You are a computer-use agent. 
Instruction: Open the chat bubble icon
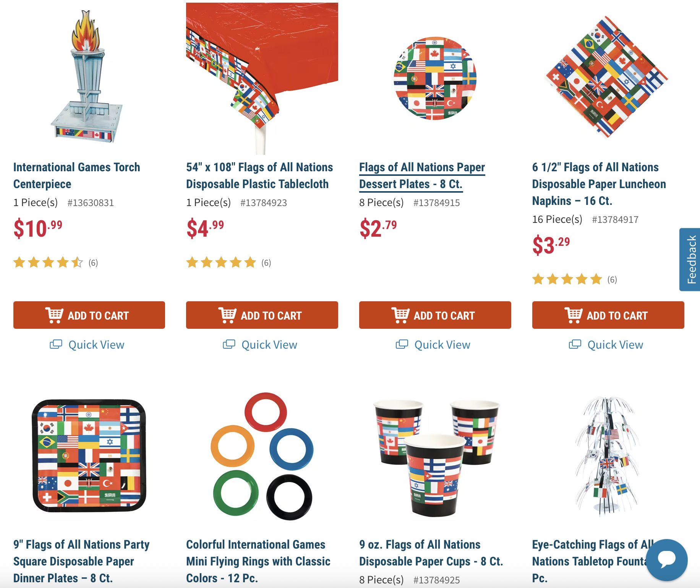click(x=667, y=560)
